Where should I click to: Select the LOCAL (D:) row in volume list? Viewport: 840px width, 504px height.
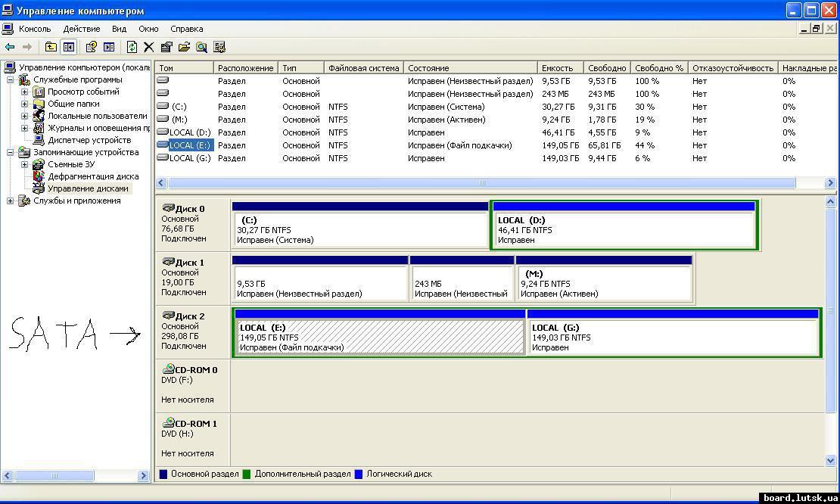click(189, 132)
